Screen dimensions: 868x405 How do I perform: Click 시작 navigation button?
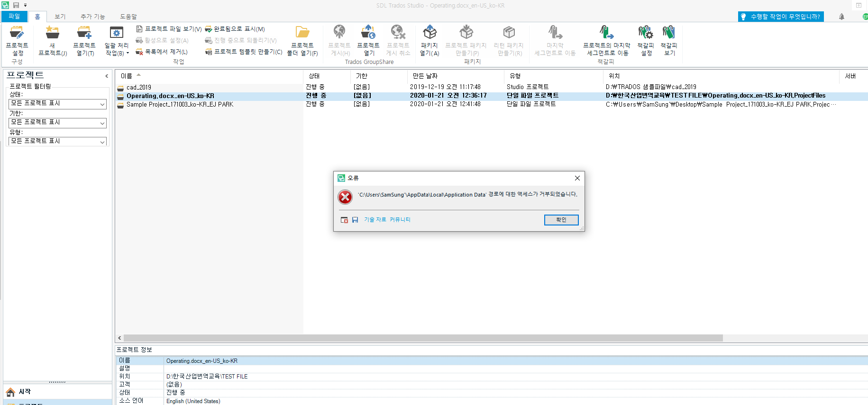[x=57, y=392]
